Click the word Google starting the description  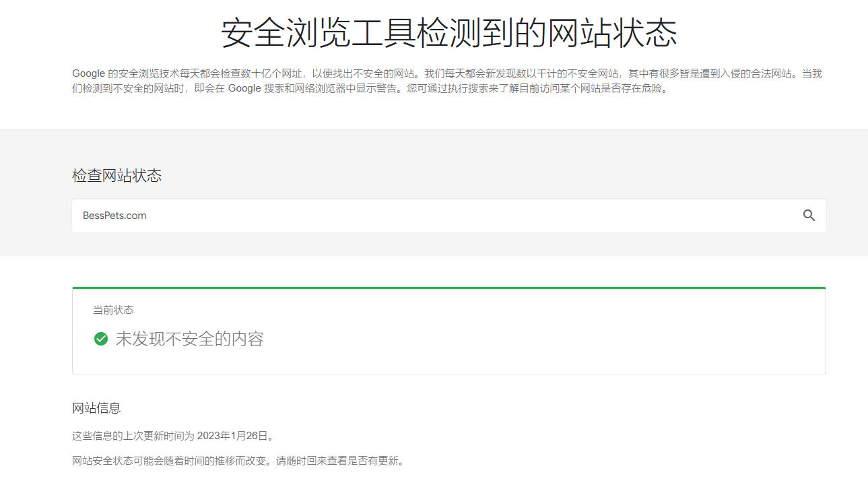coord(88,73)
